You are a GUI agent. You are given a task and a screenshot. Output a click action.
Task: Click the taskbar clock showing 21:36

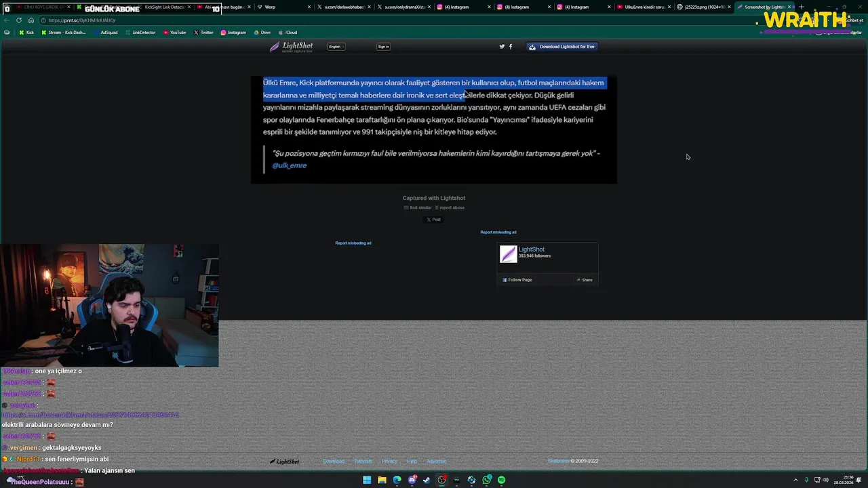(x=843, y=480)
